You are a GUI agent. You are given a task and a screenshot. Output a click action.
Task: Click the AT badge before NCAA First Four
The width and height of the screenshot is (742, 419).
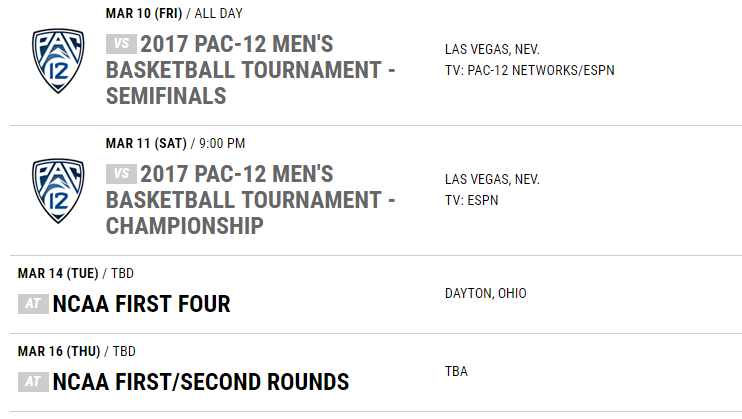(33, 303)
